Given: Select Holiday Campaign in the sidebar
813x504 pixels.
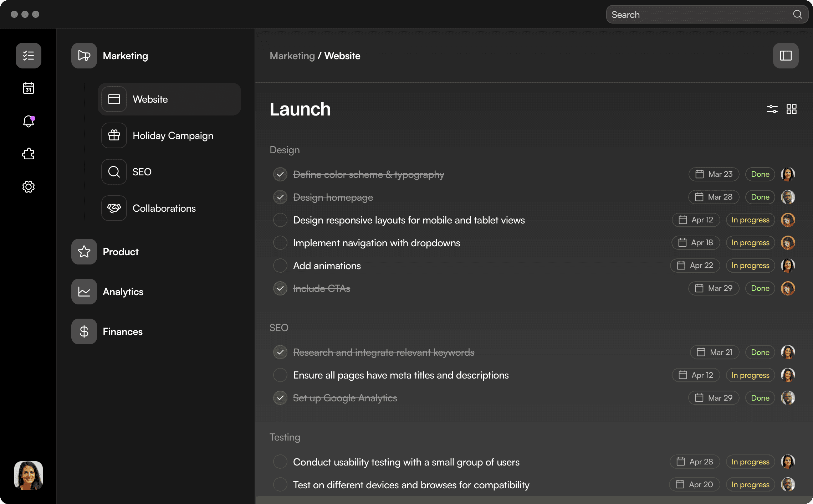Looking at the screenshot, I should pyautogui.click(x=173, y=135).
